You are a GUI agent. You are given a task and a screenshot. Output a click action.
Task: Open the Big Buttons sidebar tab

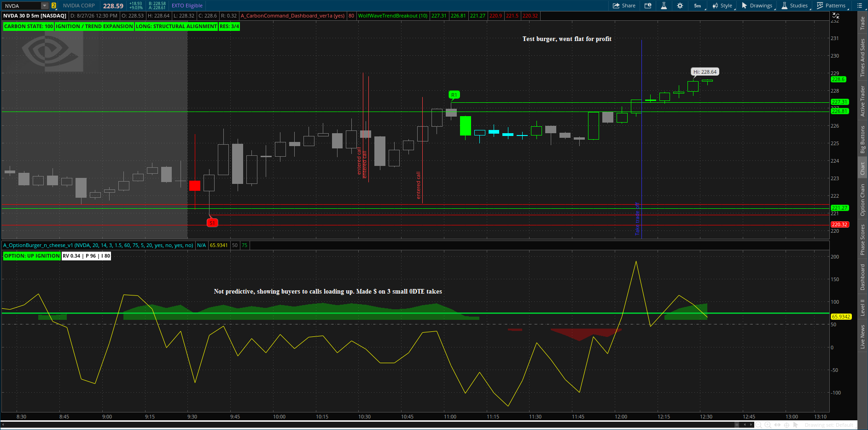[862, 140]
